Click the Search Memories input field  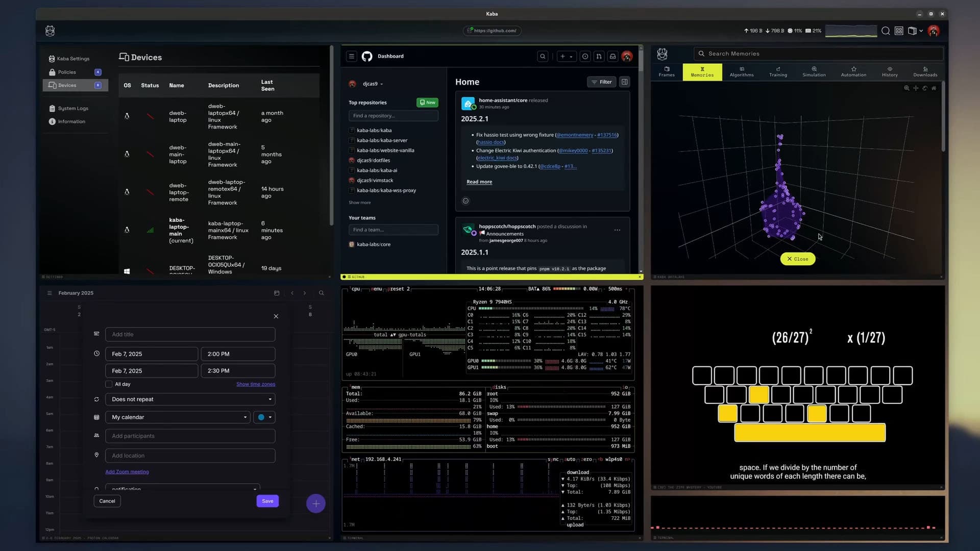point(817,54)
